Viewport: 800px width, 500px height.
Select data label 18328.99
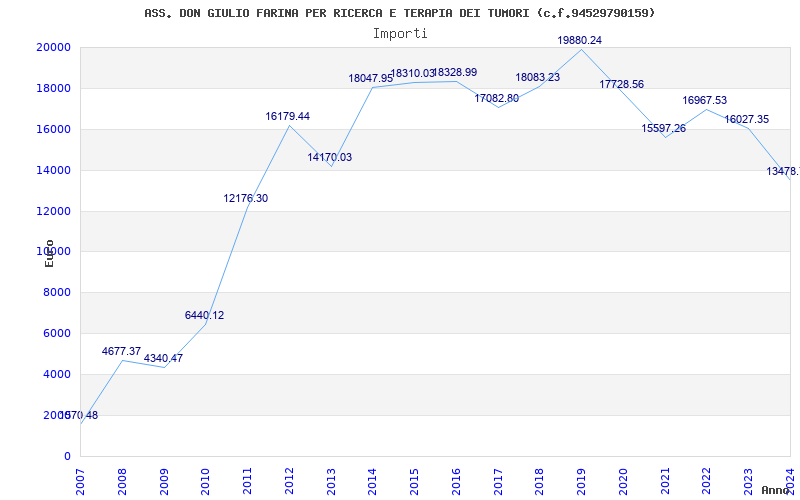tap(455, 72)
